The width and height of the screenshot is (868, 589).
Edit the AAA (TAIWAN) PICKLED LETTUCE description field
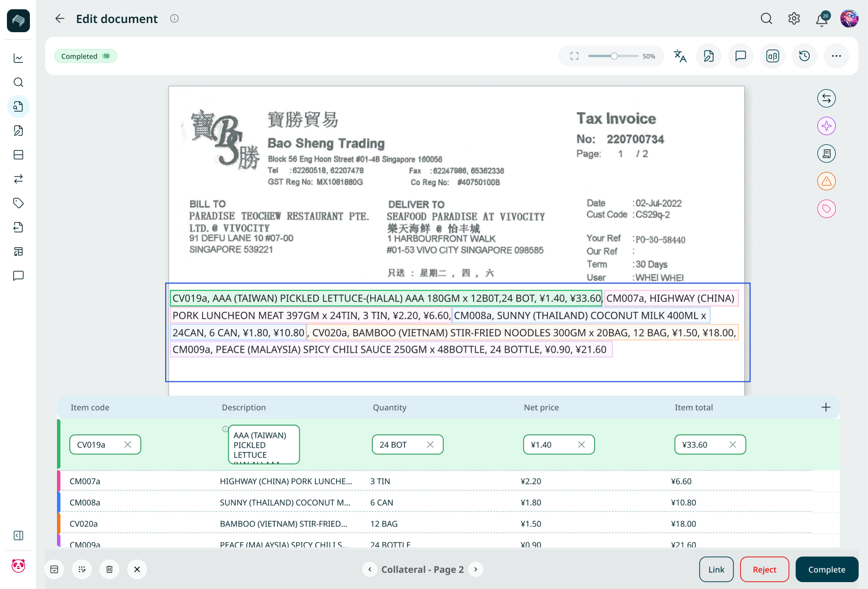[x=264, y=445]
